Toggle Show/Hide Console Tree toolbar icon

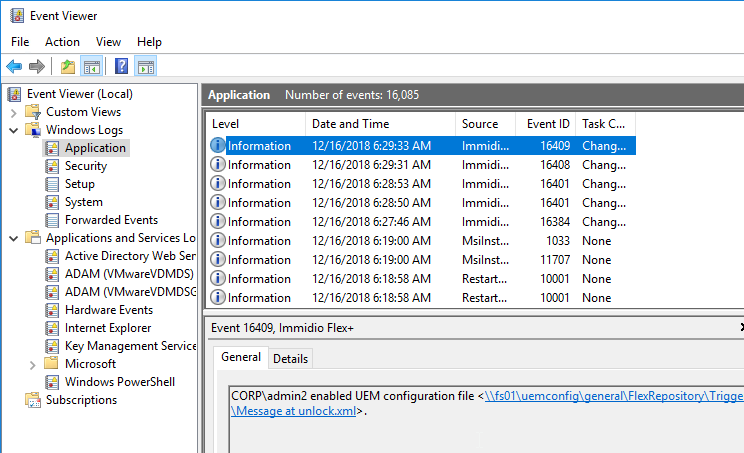tap(92, 66)
